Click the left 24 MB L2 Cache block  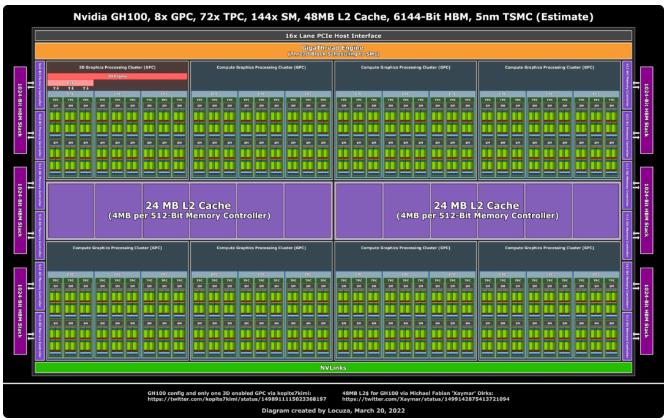[x=189, y=210]
